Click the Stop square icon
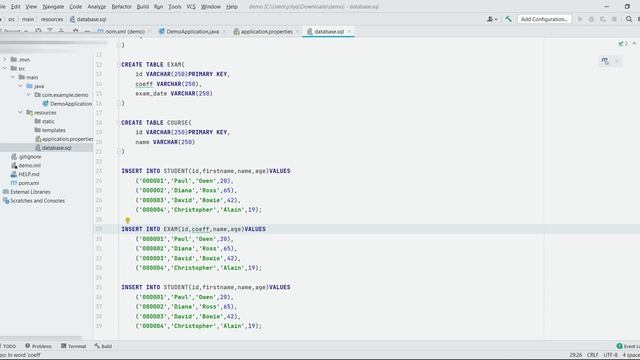640x360 pixels. pos(614,19)
